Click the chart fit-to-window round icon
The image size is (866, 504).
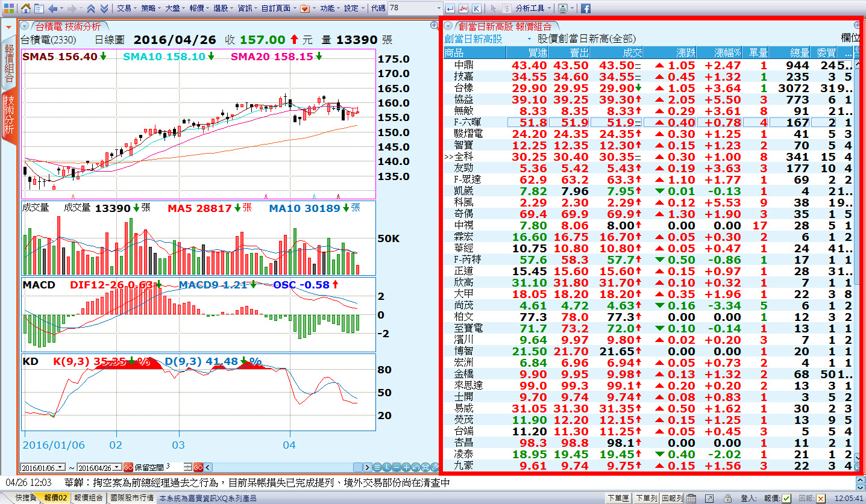coord(425,467)
